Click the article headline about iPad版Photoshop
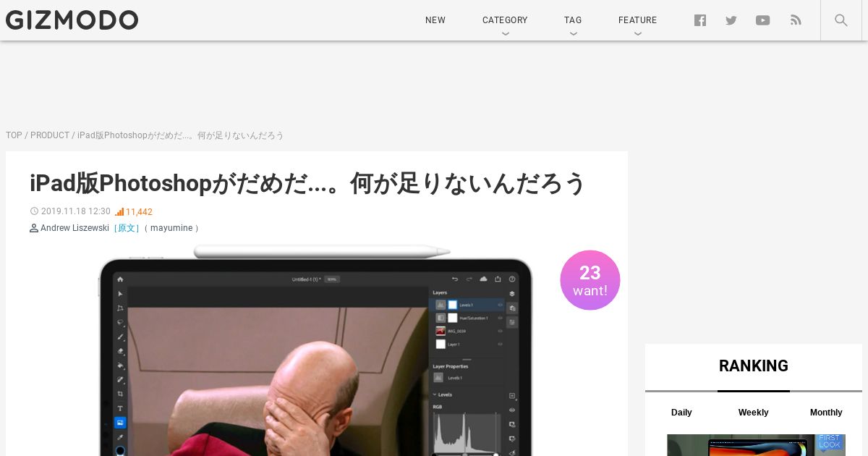The height and width of the screenshot is (456, 868). 307,183
